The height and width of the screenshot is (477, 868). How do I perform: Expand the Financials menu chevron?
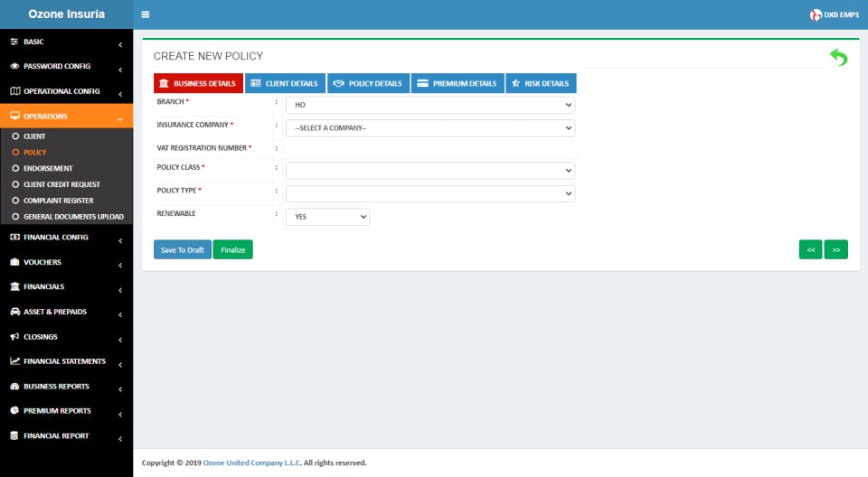[x=120, y=291]
